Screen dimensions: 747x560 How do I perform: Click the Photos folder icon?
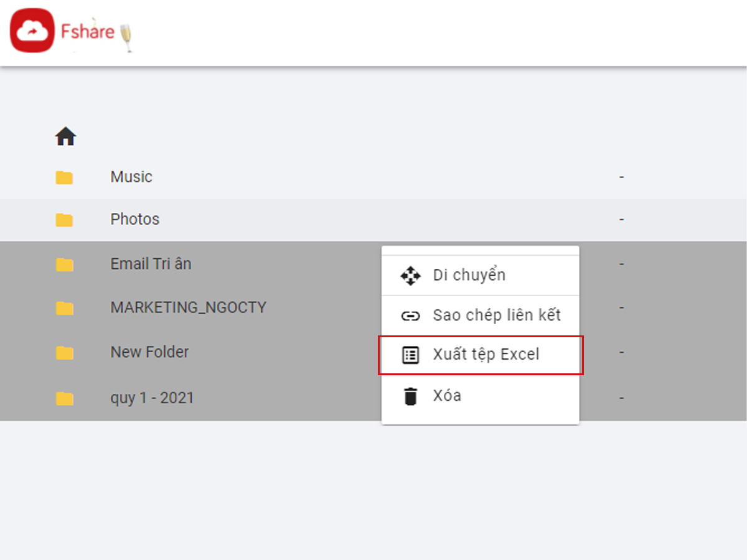pos(64,220)
